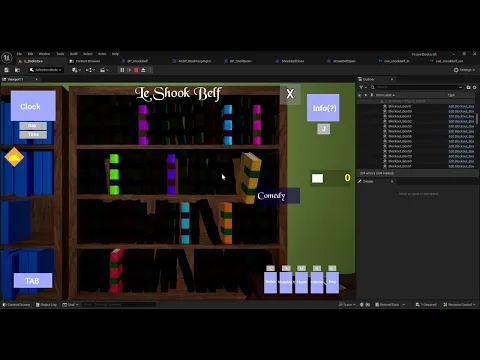Close the Details panel tab
The height and width of the screenshot is (360, 480).
pos(392,181)
